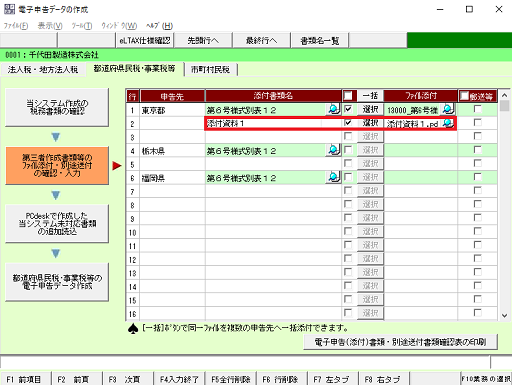This screenshot has height=385, width=512.
Task: Click the application icon in title bar
Action: click(9, 9)
